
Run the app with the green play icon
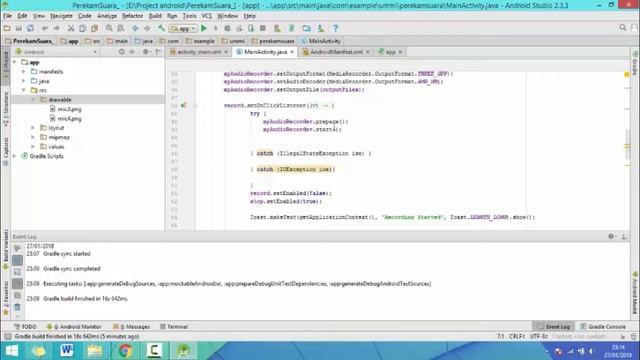tap(204, 28)
